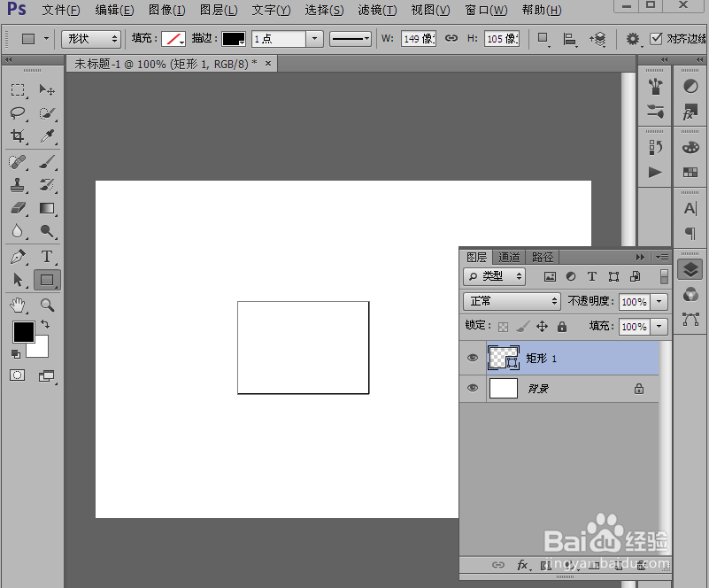The width and height of the screenshot is (709, 588).
Task: Open the 图像(I) menu
Action: [x=167, y=10]
